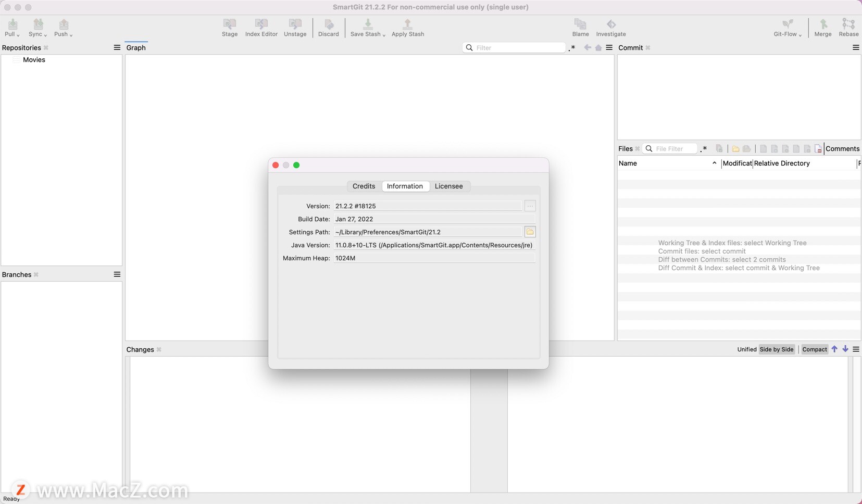Focus the Graph Filter search field
Viewport: 862px width, 504px height.
514,47
